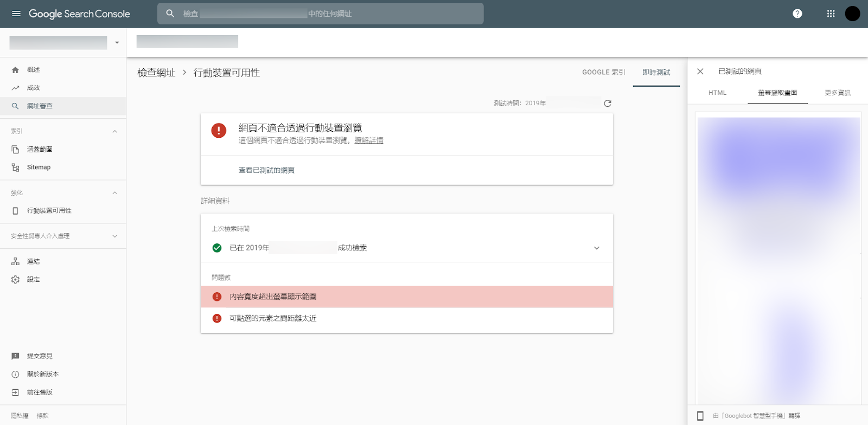The height and width of the screenshot is (425, 868).
Task: Open the property selector dropdown
Action: [x=117, y=43]
